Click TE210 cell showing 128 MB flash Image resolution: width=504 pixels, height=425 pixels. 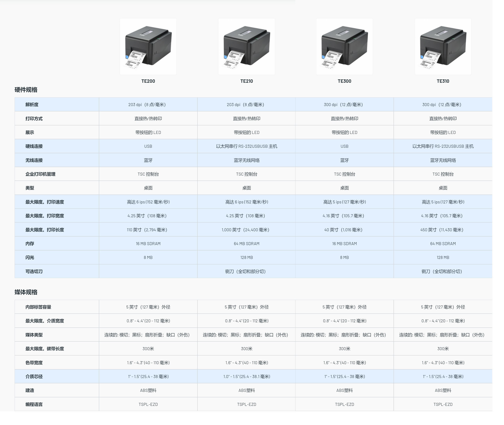pos(246,258)
